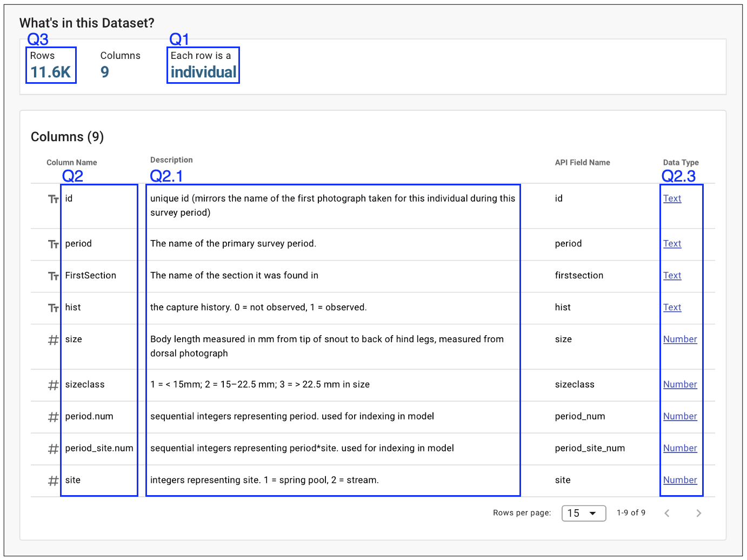Click the 'What's in this Dataset?' heading
747x560 pixels.
click(87, 23)
